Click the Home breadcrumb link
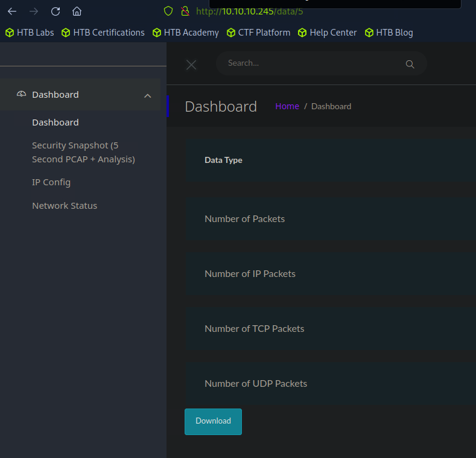Screen dimensions: 476x458 pos(287,106)
